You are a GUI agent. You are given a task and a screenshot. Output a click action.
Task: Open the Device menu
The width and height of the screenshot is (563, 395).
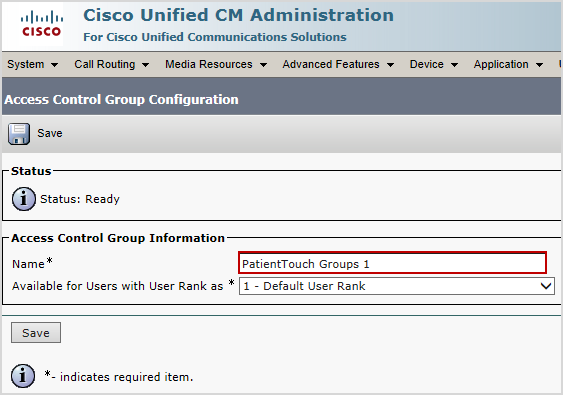pos(434,64)
